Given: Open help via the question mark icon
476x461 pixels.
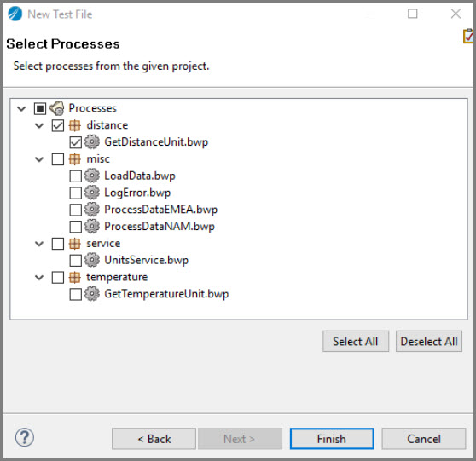Looking at the screenshot, I should [x=25, y=437].
